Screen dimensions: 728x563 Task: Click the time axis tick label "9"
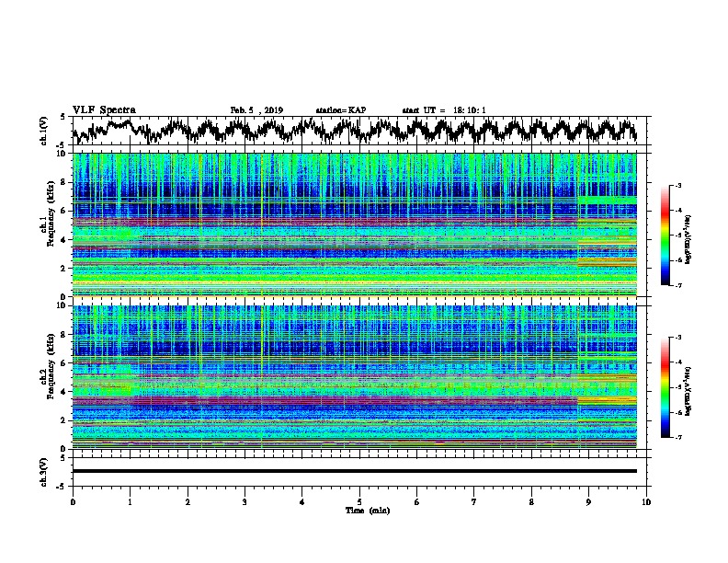click(x=588, y=502)
